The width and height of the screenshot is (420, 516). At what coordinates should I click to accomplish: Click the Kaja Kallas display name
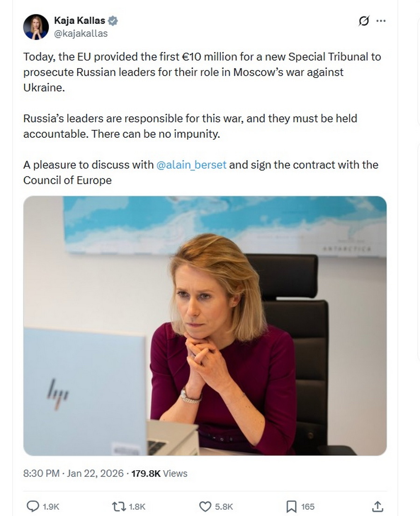pos(80,21)
